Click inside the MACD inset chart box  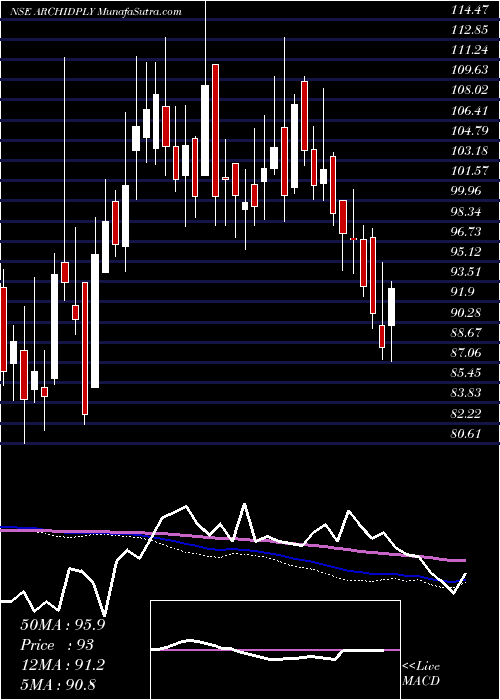275,650
